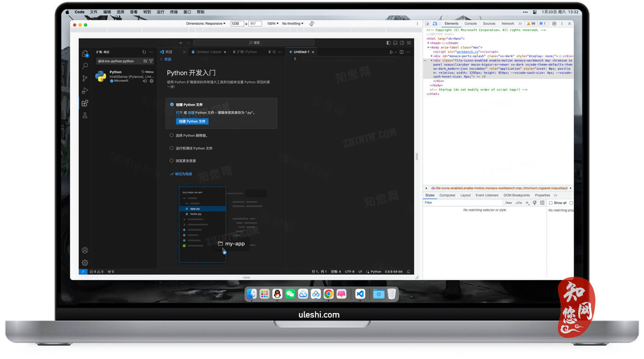The height and width of the screenshot is (359, 644).
Task: Rotate device orientation in toolbar
Action: click(x=312, y=24)
